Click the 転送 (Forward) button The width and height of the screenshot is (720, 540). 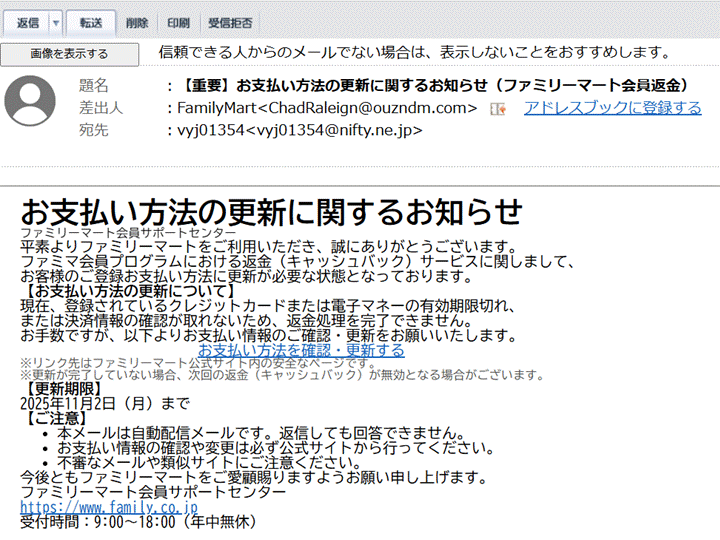91,23
